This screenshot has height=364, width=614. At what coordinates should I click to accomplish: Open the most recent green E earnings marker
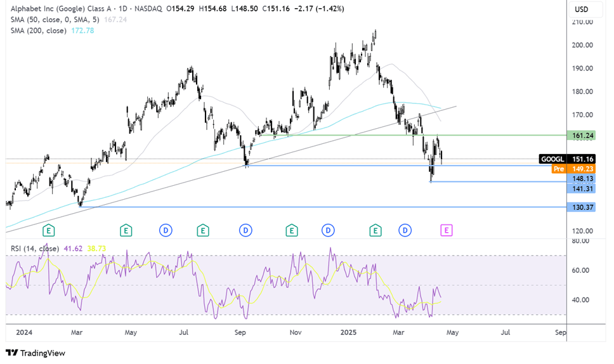point(376,230)
